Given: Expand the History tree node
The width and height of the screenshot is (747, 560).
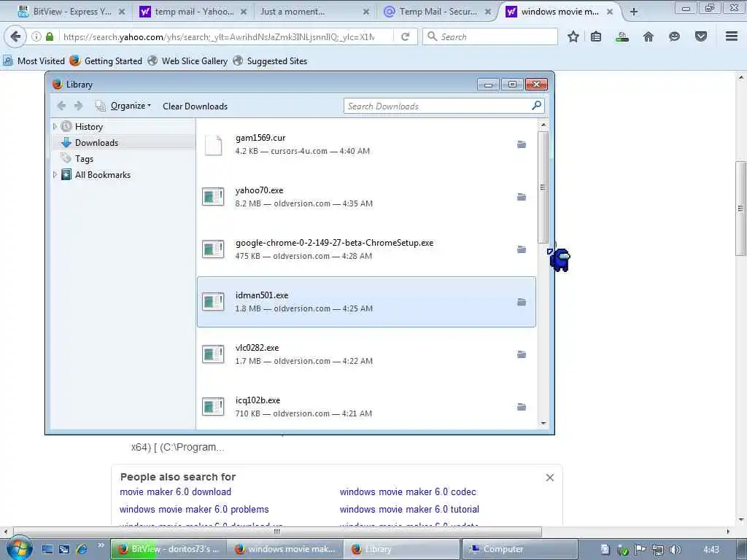Looking at the screenshot, I should click(x=55, y=126).
